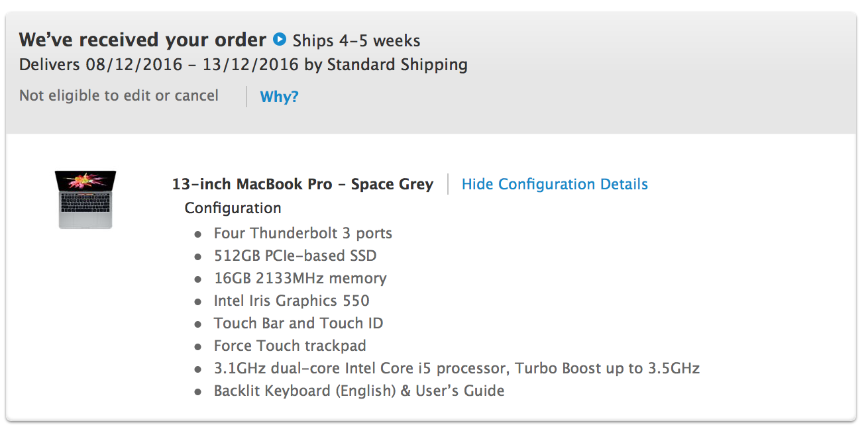The image size is (868, 429).
Task: Click the 'We've received your order' heading
Action: [142, 40]
